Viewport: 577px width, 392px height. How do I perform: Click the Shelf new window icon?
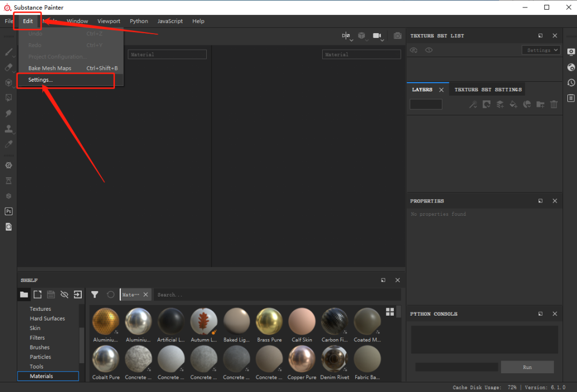(x=37, y=295)
